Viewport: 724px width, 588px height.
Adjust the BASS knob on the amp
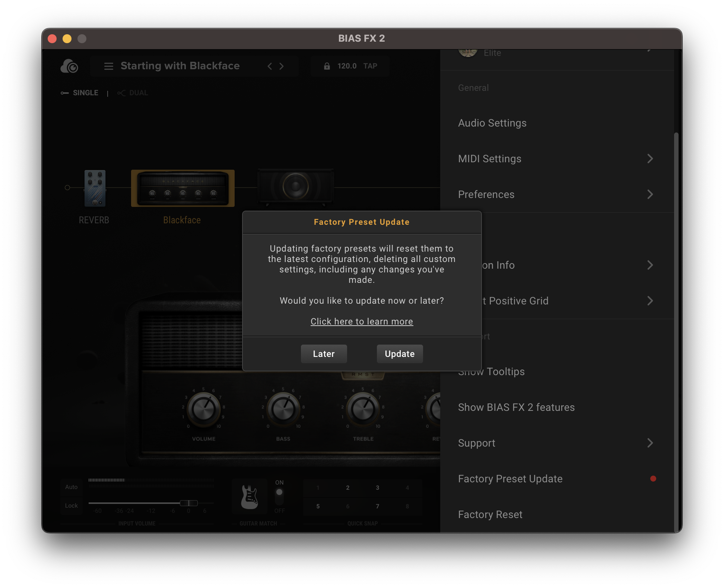283,409
